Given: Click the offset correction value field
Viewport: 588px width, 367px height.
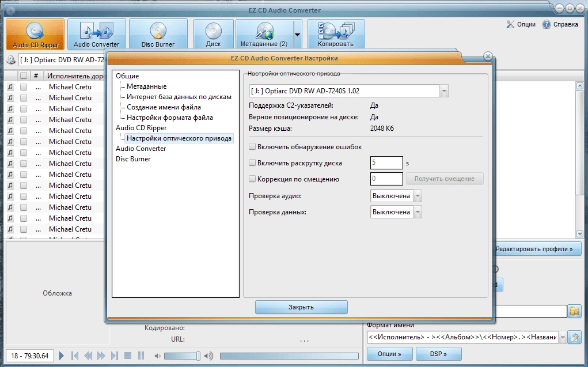Looking at the screenshot, I should tap(386, 179).
